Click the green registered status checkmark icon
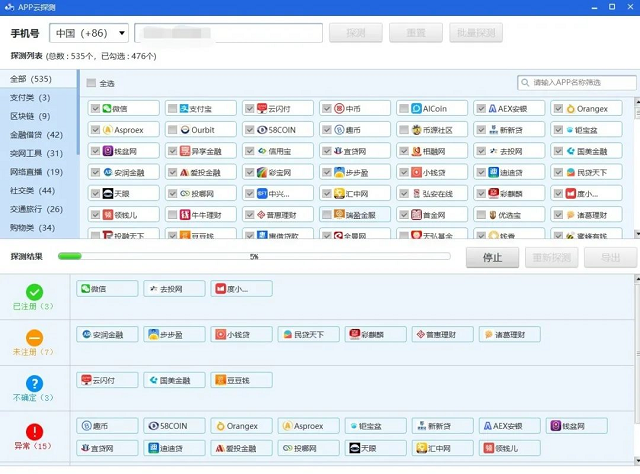Screen dimensions: 640x474 (x=34, y=292)
